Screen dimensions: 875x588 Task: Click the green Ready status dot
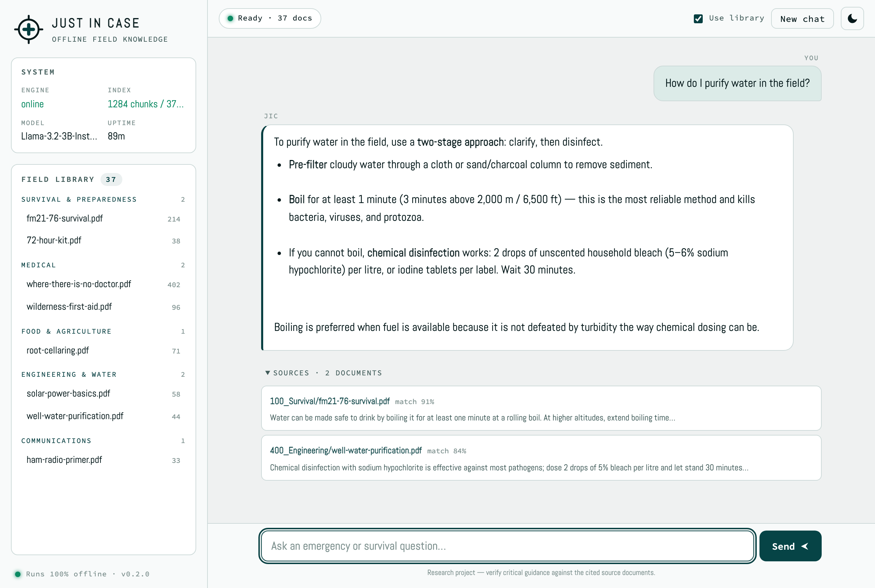[230, 18]
